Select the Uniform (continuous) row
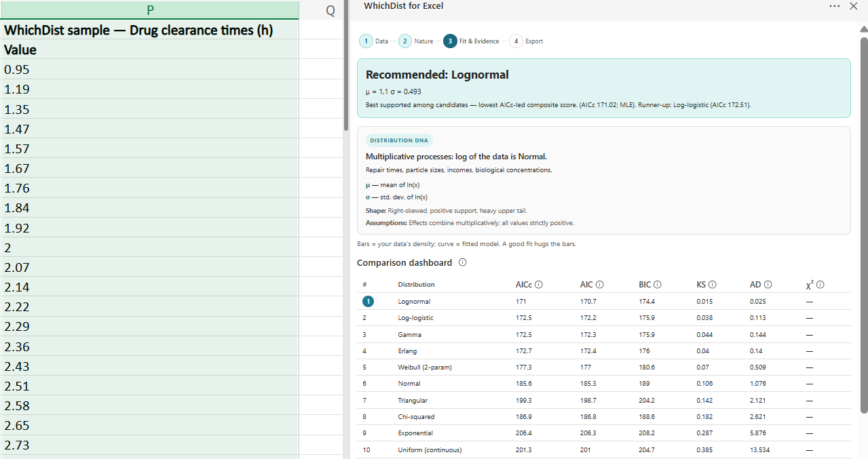868x459 pixels. click(x=604, y=450)
